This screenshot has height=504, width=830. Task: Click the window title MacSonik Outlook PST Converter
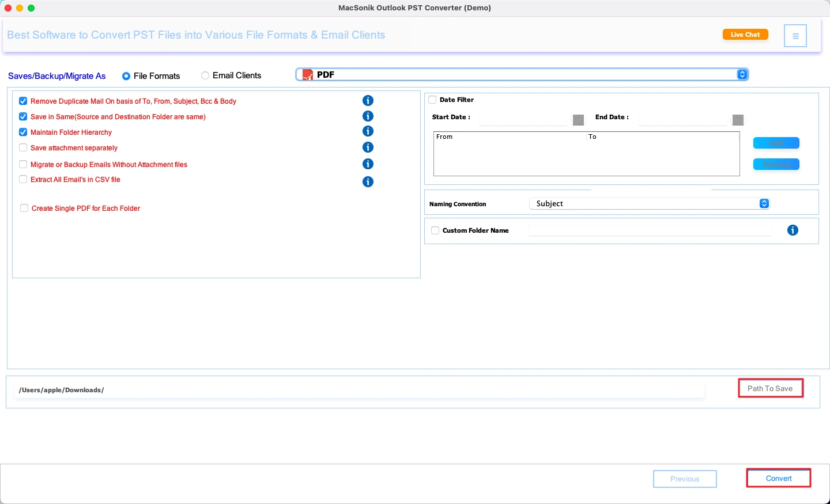[x=415, y=8]
